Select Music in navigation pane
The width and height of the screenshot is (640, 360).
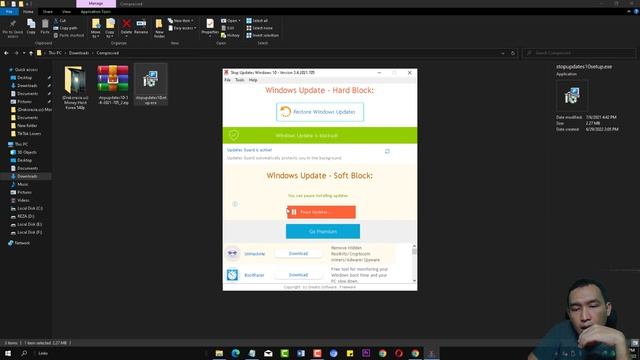(x=23, y=184)
